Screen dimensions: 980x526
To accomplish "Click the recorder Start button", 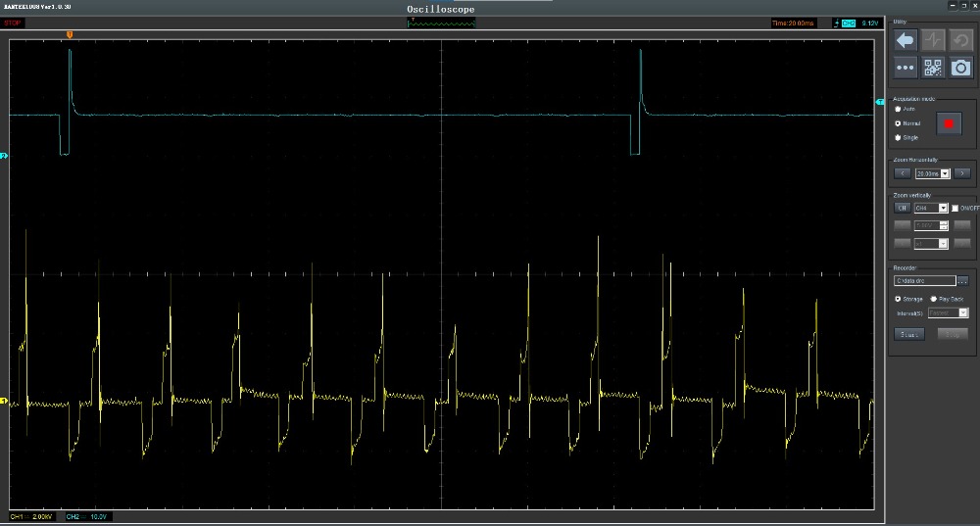I will tap(909, 334).
